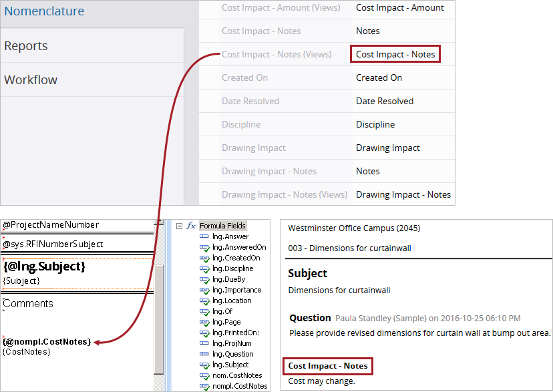Select the Date Resolved value field

[x=384, y=101]
